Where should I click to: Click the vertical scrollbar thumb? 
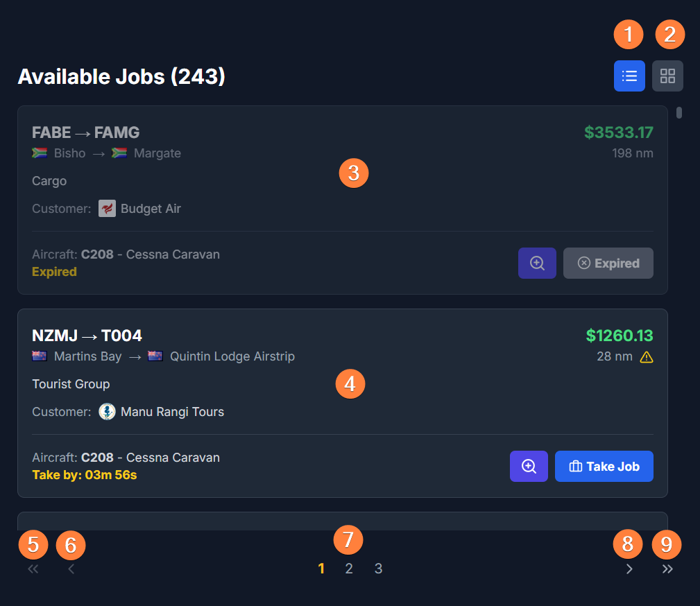(x=679, y=112)
